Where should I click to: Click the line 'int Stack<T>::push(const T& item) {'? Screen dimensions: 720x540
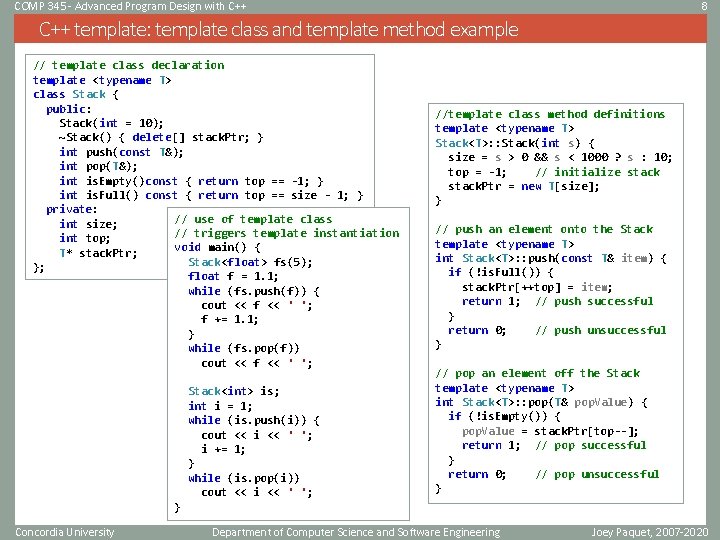coord(551,258)
